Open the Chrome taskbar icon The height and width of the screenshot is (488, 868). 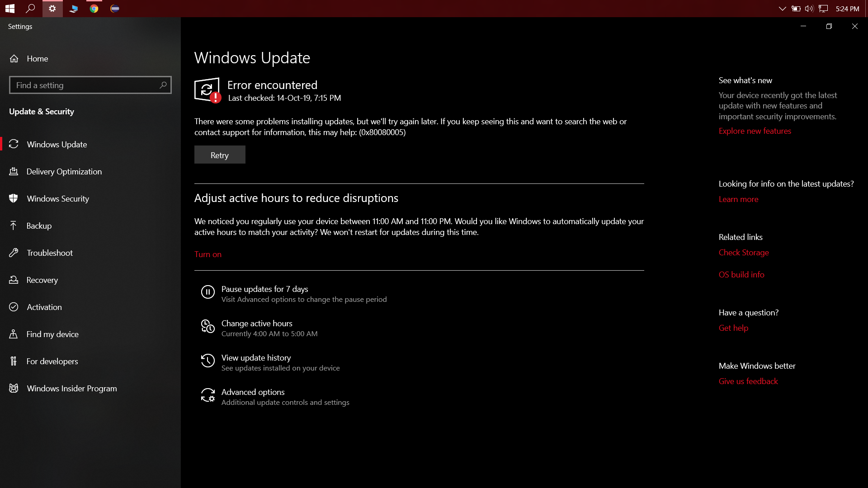tap(94, 9)
